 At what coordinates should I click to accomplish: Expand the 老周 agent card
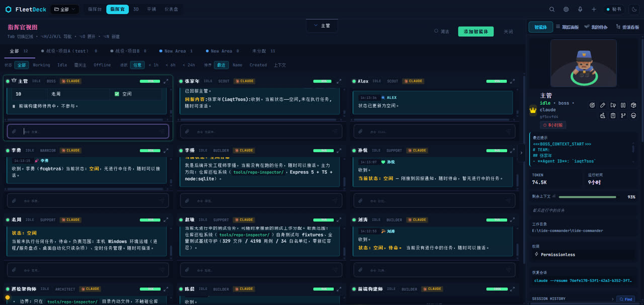166,219
